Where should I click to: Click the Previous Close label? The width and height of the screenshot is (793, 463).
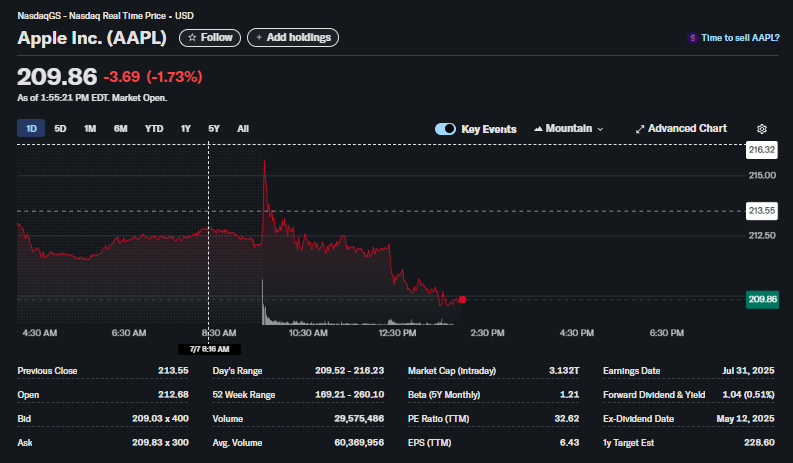pyautogui.click(x=48, y=371)
